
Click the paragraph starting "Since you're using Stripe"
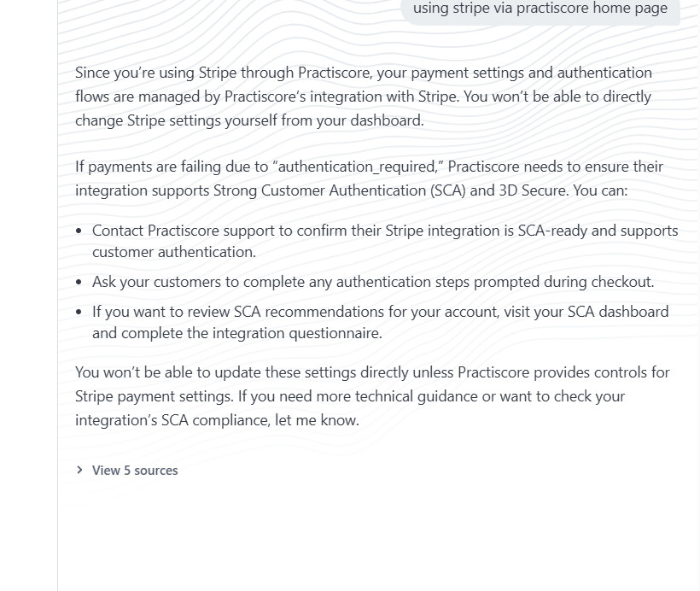click(x=363, y=97)
